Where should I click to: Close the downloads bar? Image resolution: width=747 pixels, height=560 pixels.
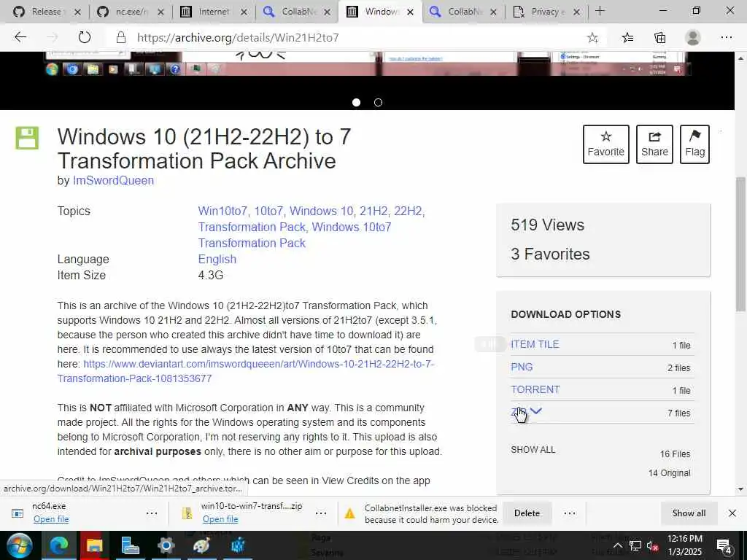(732, 513)
